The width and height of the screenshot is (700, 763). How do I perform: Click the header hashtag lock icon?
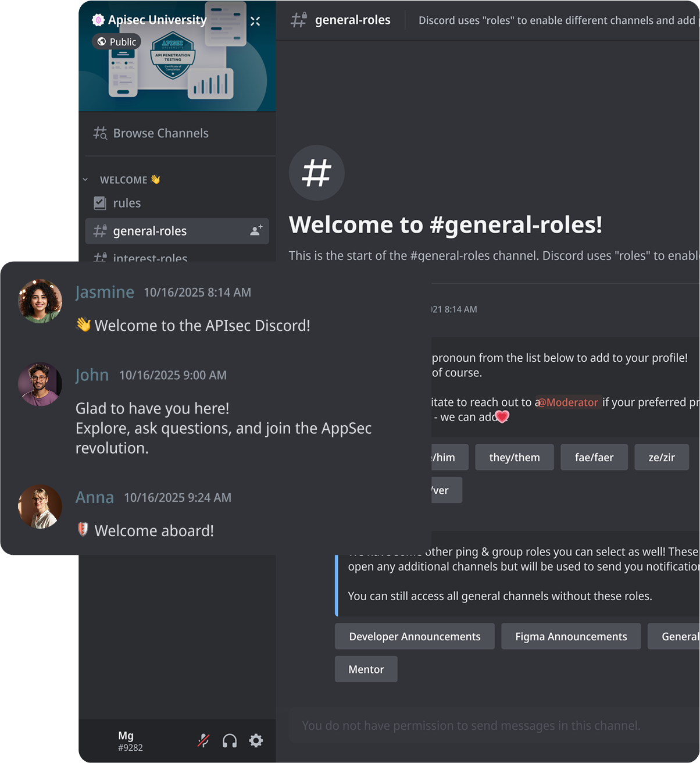[x=299, y=20]
